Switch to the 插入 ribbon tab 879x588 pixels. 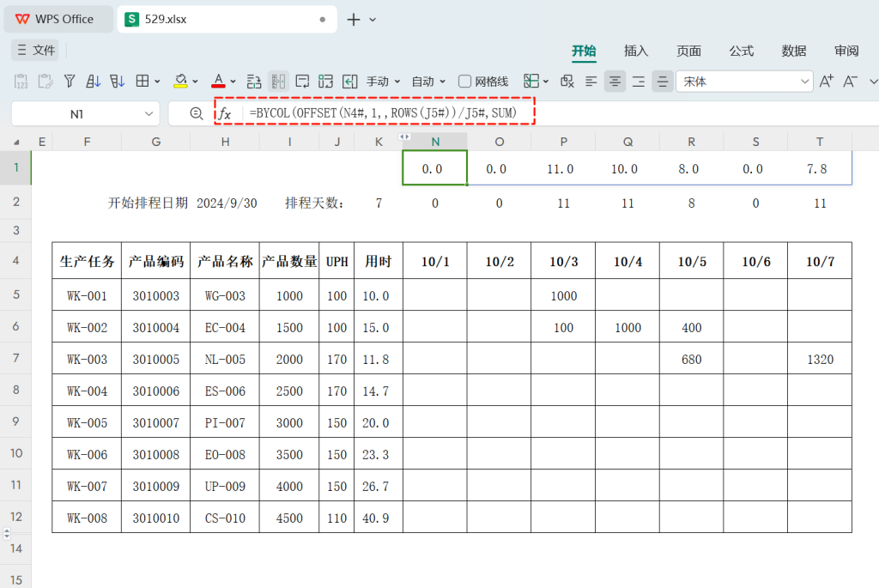[636, 51]
